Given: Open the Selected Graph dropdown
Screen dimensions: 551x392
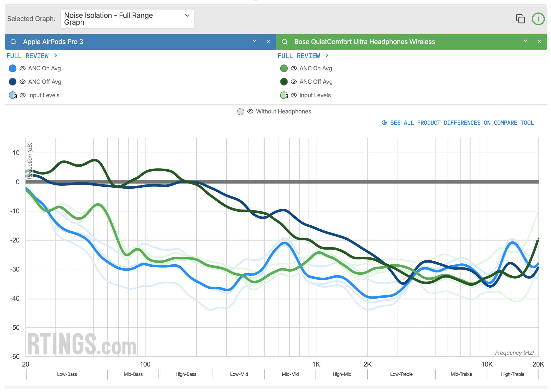Looking at the screenshot, I should click(127, 19).
